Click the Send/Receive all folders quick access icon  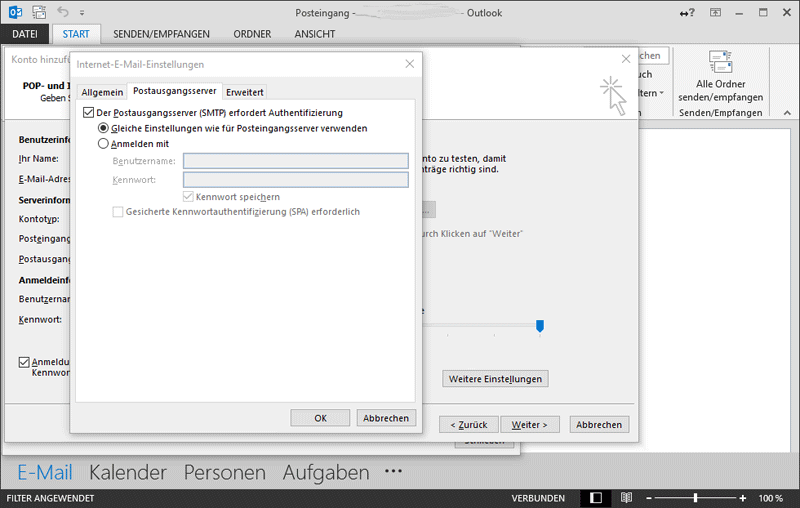tap(39, 13)
